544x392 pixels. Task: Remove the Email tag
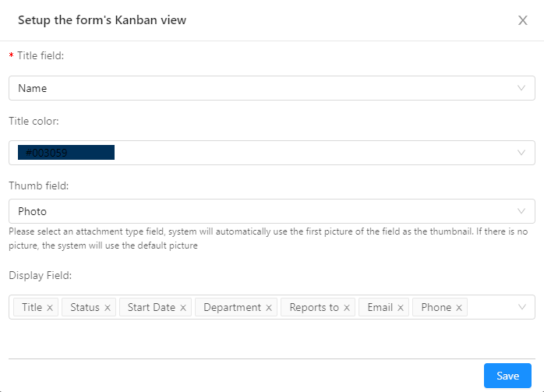401,308
